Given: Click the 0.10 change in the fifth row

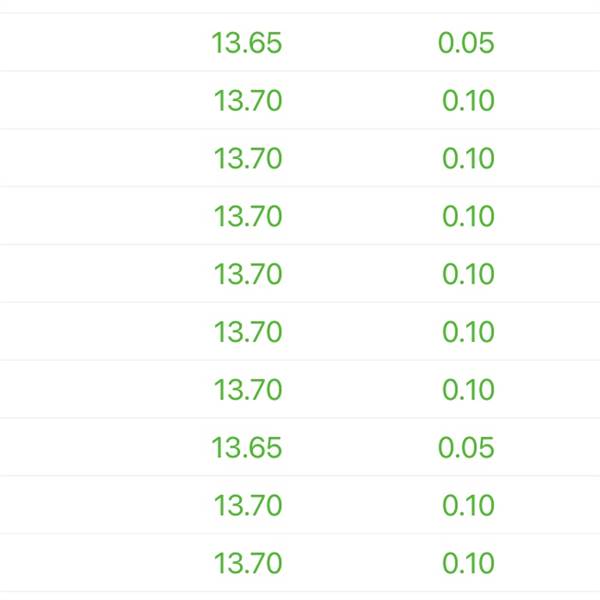Looking at the screenshot, I should tap(468, 274).
